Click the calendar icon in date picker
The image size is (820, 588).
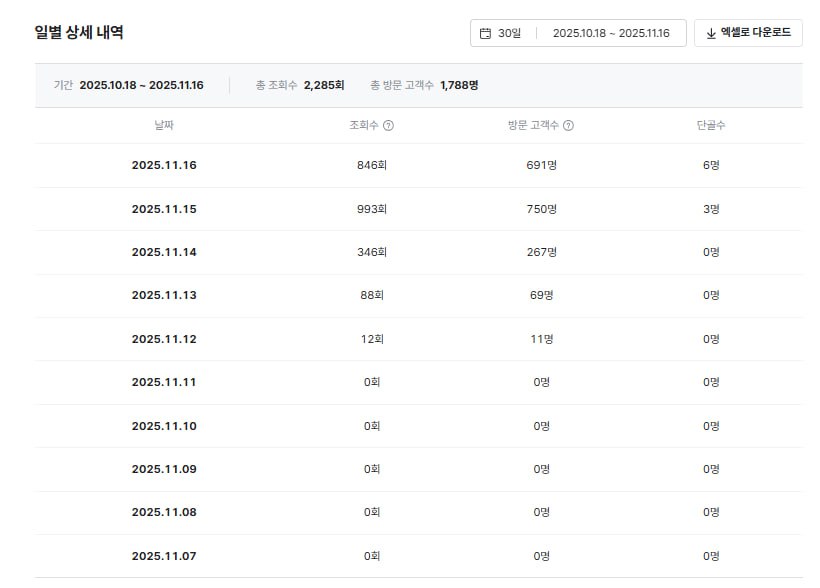(485, 33)
